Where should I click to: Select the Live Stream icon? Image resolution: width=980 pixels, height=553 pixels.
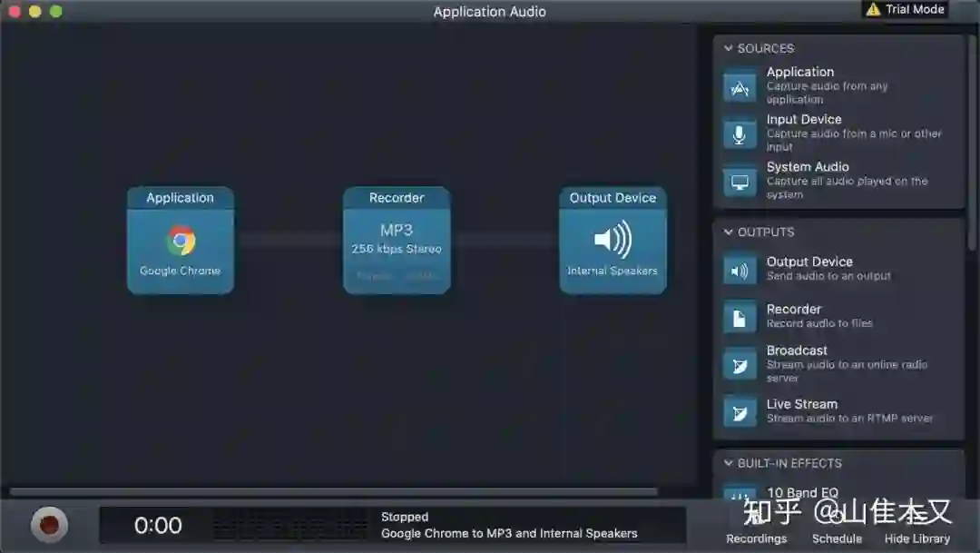(740, 413)
